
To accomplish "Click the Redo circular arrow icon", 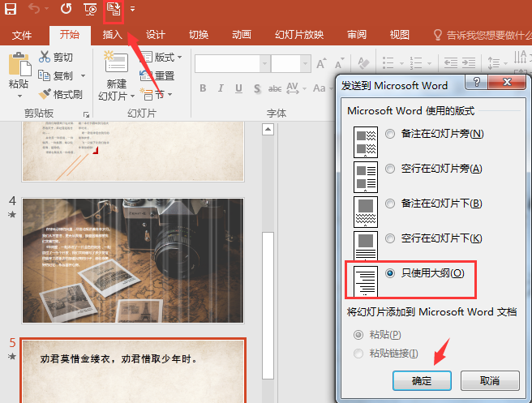I will coord(66,9).
